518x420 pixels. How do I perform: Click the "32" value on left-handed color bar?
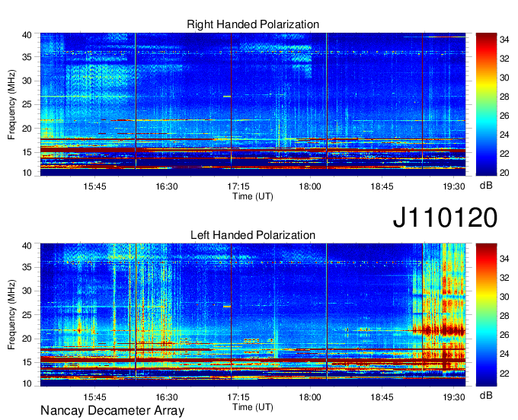(x=504, y=278)
